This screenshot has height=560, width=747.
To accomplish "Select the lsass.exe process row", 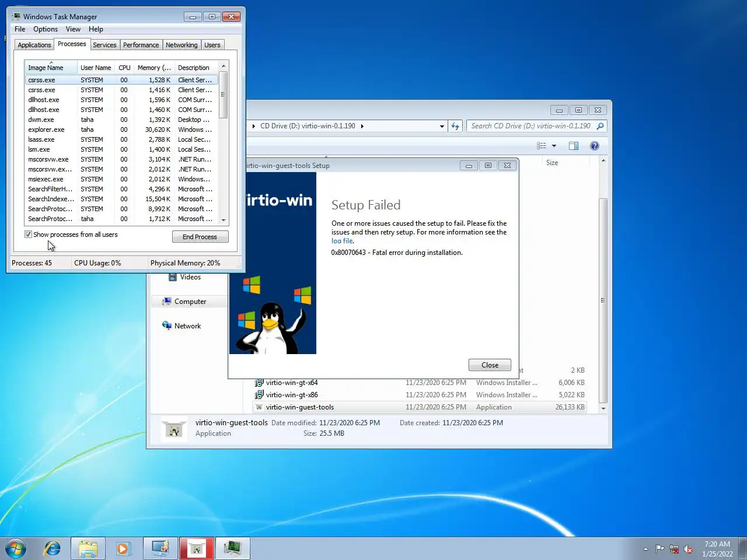I will [121, 139].
